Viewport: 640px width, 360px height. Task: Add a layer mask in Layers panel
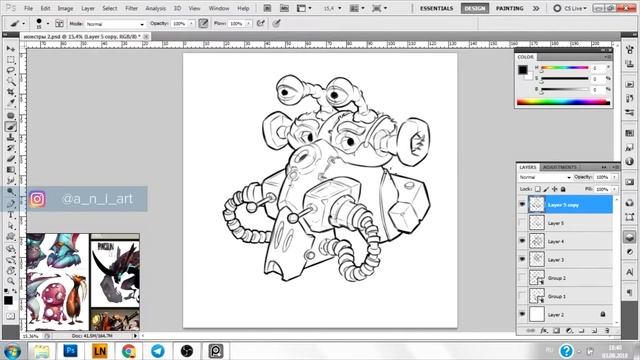coord(556,331)
